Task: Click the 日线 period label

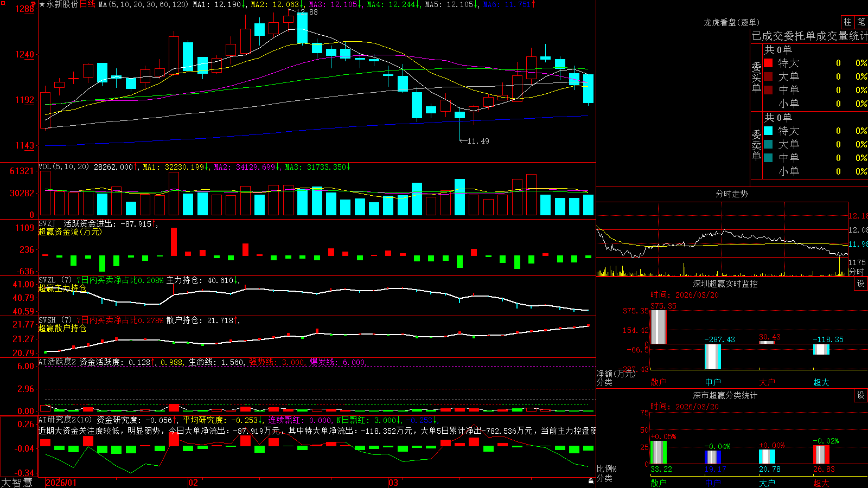Action: (87, 4)
